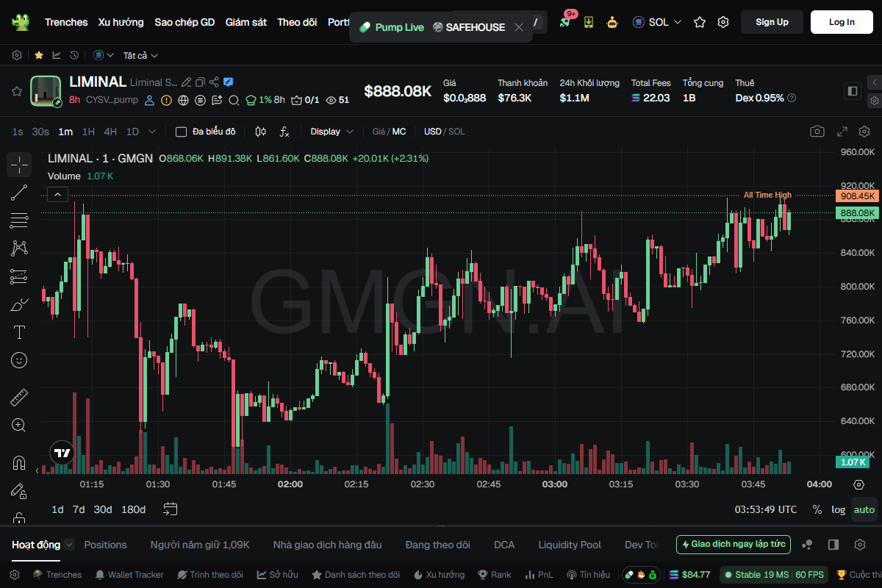The image size is (882, 588).
Task: Open the emoji icons tool
Action: click(x=19, y=360)
